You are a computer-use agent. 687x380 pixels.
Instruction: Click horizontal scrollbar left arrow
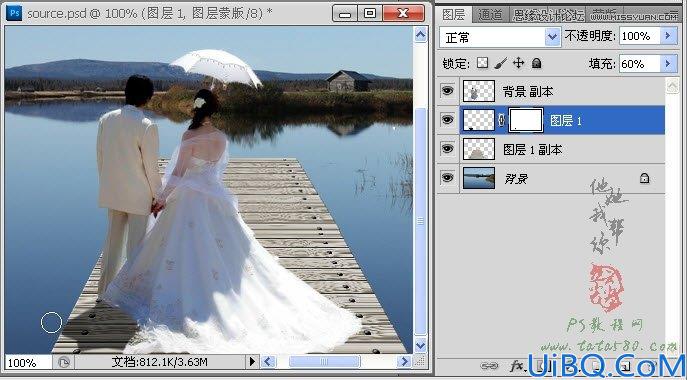269,362
